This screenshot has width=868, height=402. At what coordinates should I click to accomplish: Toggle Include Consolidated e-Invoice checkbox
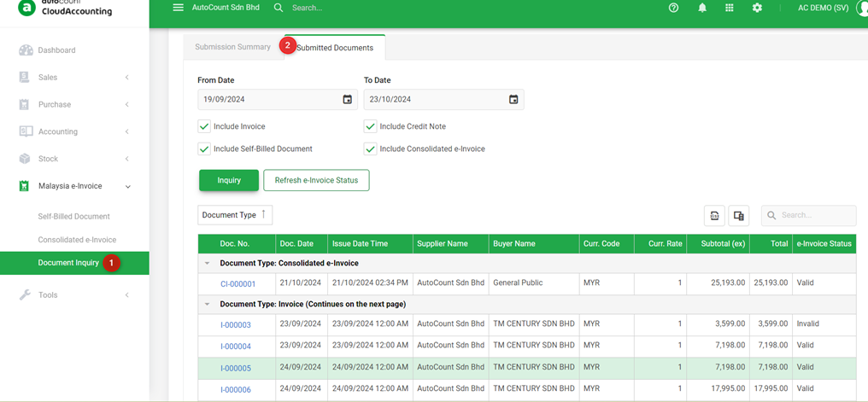[370, 149]
